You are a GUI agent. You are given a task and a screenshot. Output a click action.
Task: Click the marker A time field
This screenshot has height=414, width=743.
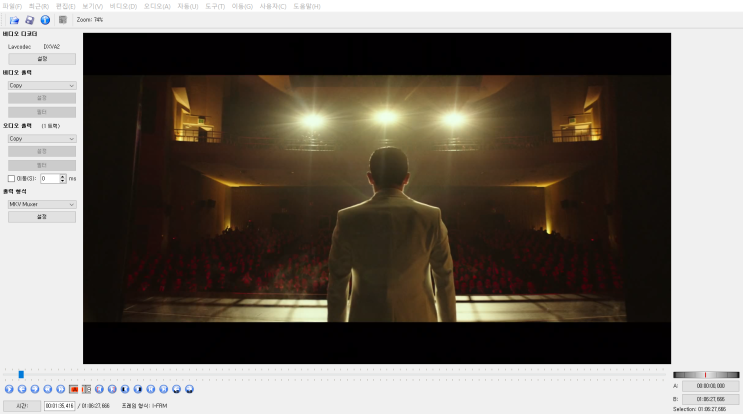pyautogui.click(x=710, y=386)
